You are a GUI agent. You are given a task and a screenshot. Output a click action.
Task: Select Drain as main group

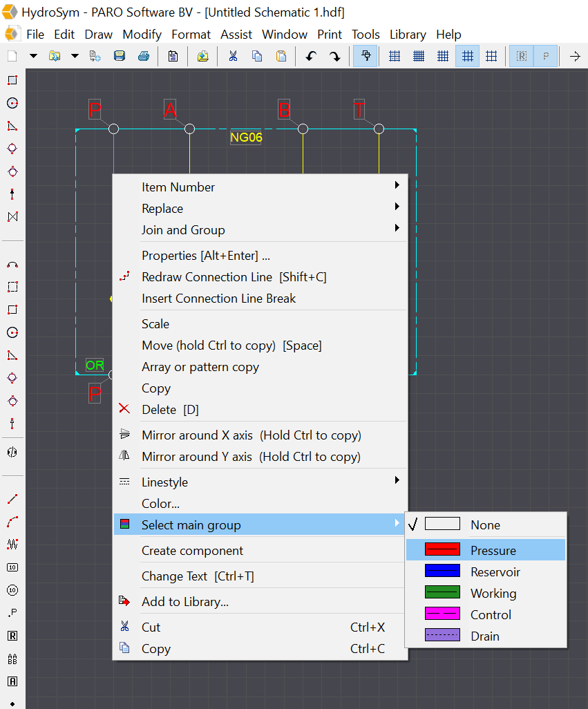pos(486,636)
